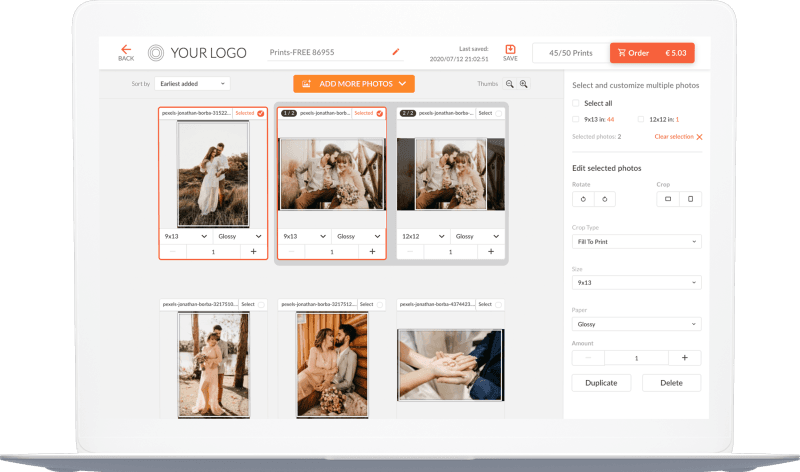Image resolution: width=800 pixels, height=472 pixels.
Task: Zoom in thumbnails with plus magnifier
Action: coord(523,85)
